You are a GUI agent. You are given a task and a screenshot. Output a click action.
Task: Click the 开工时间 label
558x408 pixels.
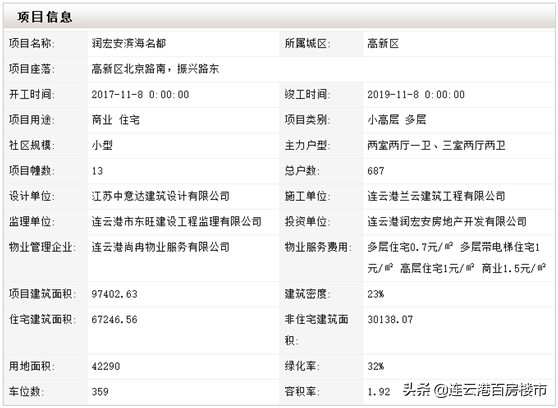click(32, 94)
